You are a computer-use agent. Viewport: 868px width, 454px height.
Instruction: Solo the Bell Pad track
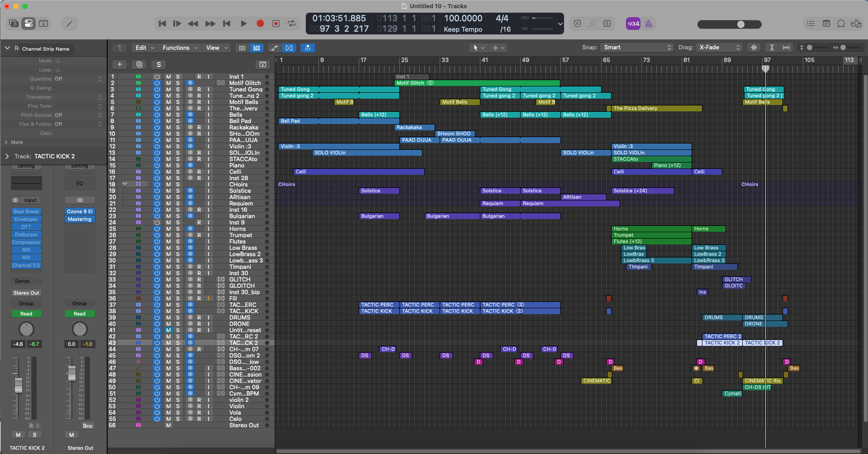pyautogui.click(x=178, y=121)
